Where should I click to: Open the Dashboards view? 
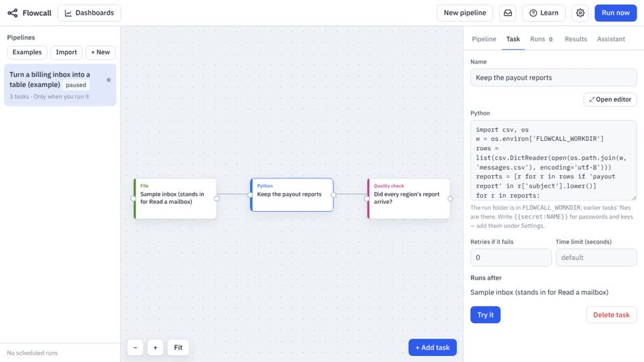tap(89, 13)
